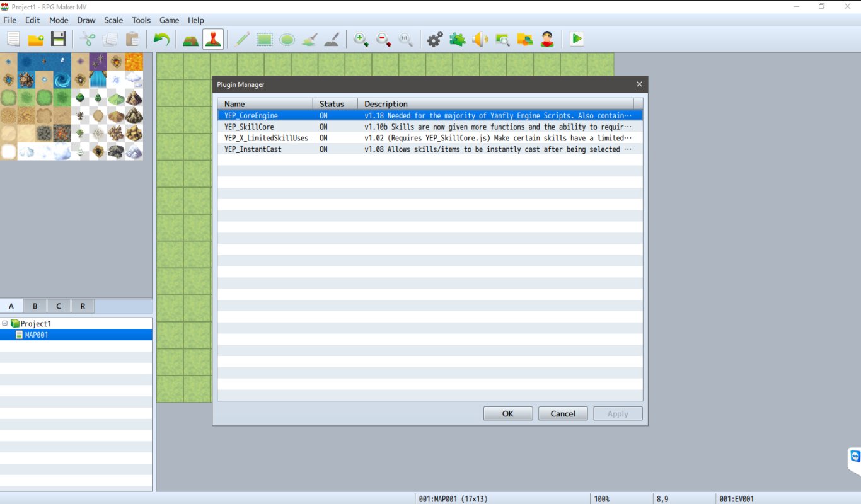Open project via folder toolbar icon
861x504 pixels.
pos(36,39)
